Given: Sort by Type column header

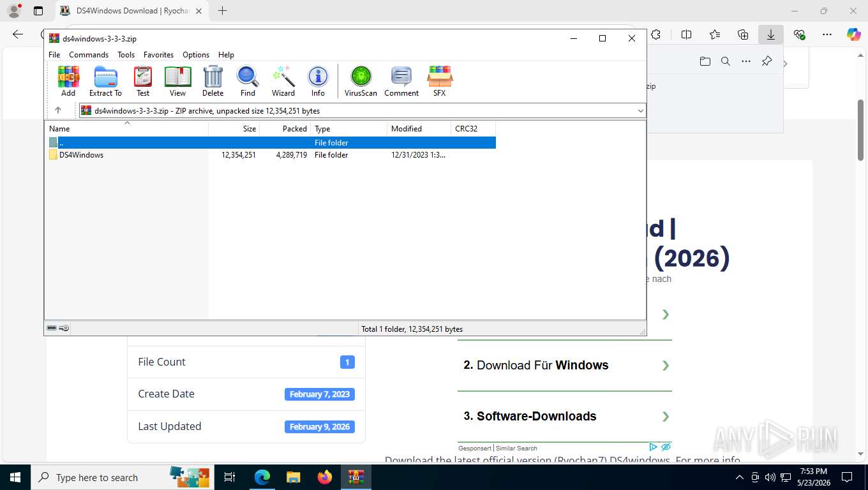Looking at the screenshot, I should (x=349, y=129).
